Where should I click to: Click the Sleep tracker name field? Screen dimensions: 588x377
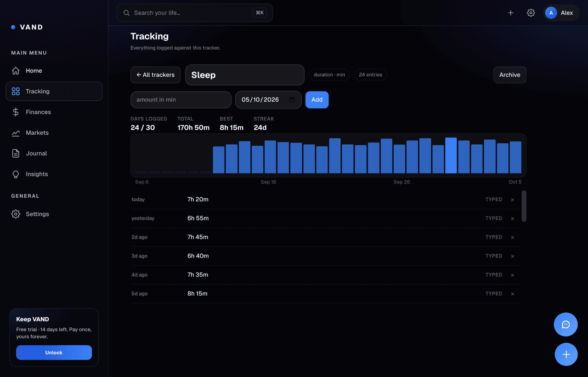(245, 75)
